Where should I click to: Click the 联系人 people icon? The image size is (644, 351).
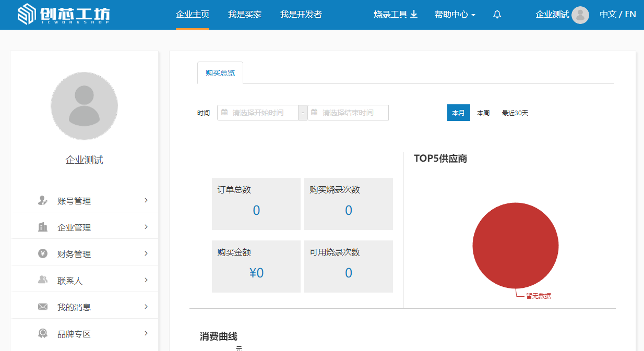43,280
